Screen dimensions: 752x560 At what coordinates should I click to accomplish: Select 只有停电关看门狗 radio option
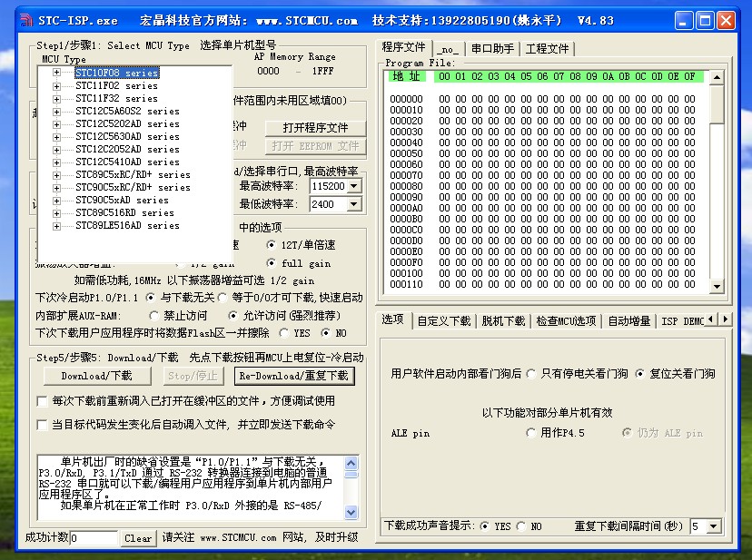(x=531, y=374)
